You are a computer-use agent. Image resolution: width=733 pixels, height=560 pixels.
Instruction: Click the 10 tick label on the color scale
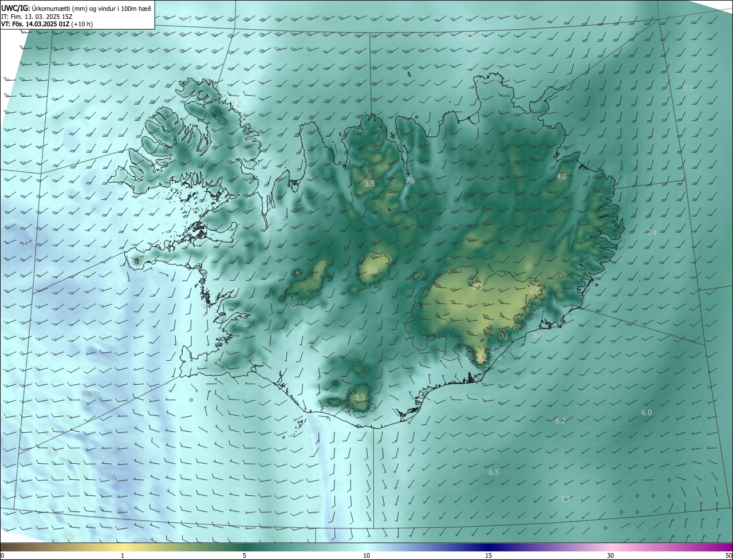click(x=366, y=555)
